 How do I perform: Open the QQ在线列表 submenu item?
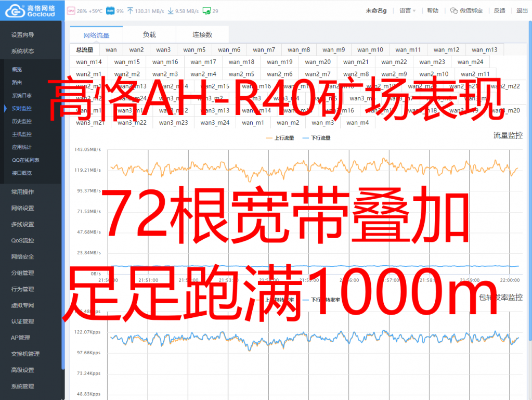(25, 160)
